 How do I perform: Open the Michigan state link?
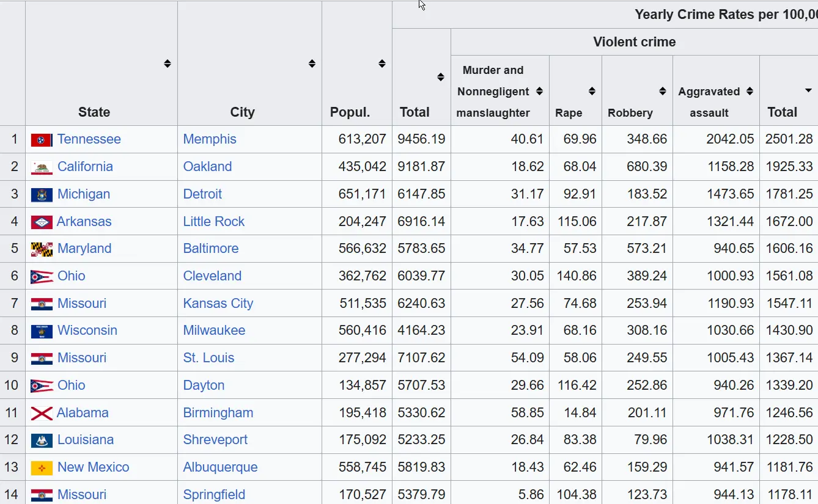coord(84,194)
